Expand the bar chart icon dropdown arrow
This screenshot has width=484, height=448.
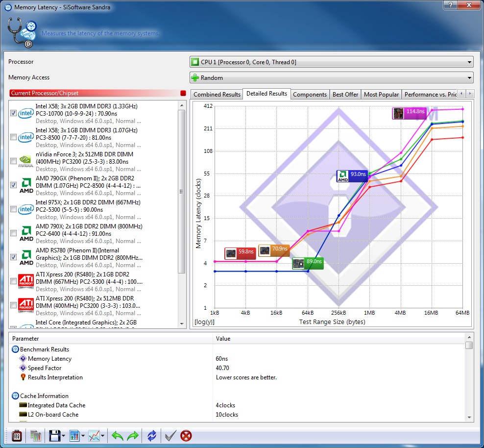click(x=83, y=436)
